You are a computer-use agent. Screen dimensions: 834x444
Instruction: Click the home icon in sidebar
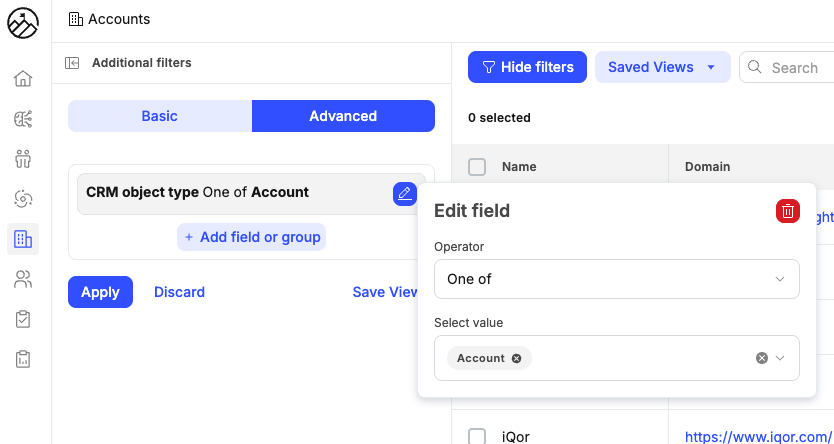coord(23,79)
